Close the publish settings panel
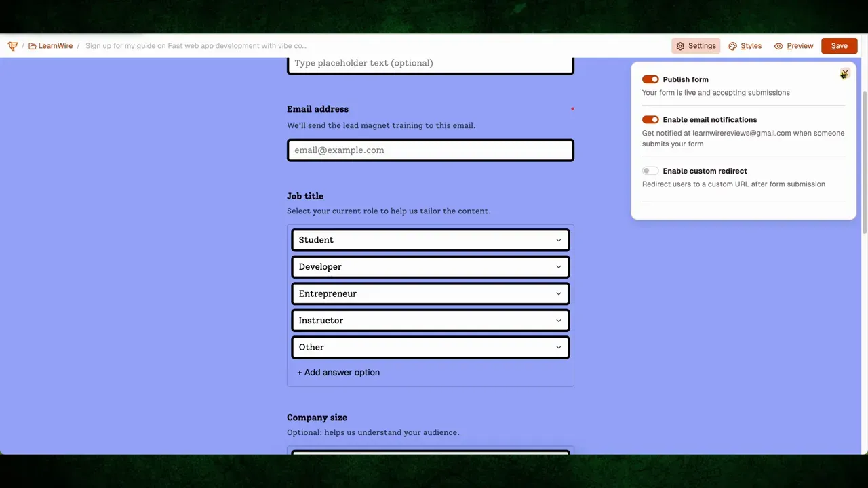The height and width of the screenshot is (488, 868). point(844,74)
